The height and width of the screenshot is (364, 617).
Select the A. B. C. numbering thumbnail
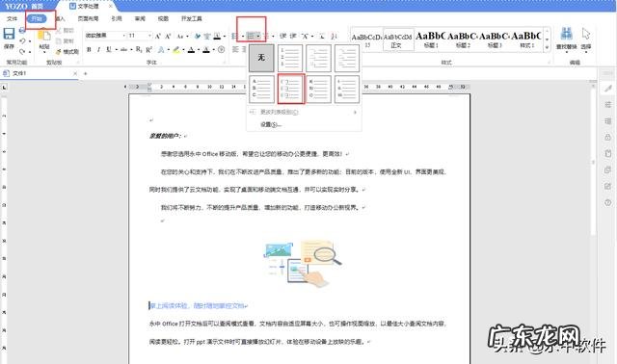click(x=261, y=90)
